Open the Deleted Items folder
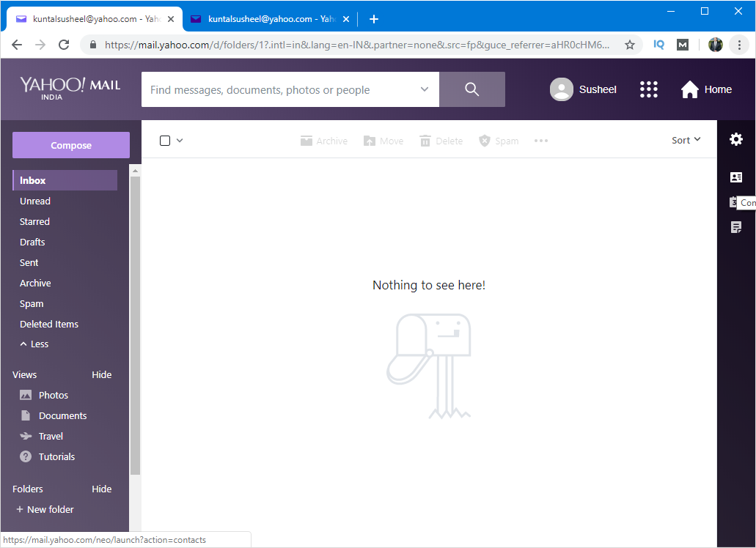This screenshot has width=756, height=548. 48,324
